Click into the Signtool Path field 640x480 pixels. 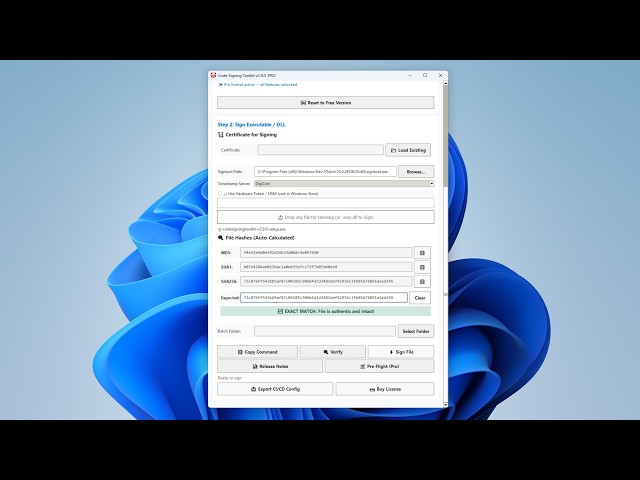(325, 171)
